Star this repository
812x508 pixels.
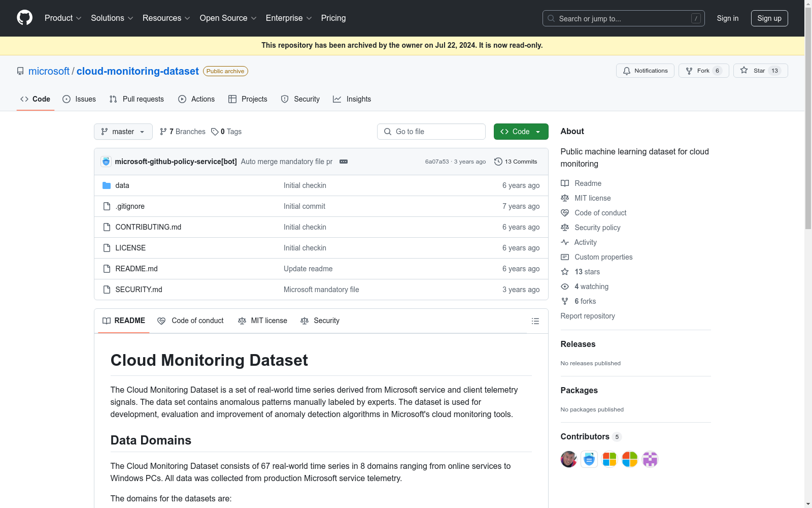tap(760, 71)
